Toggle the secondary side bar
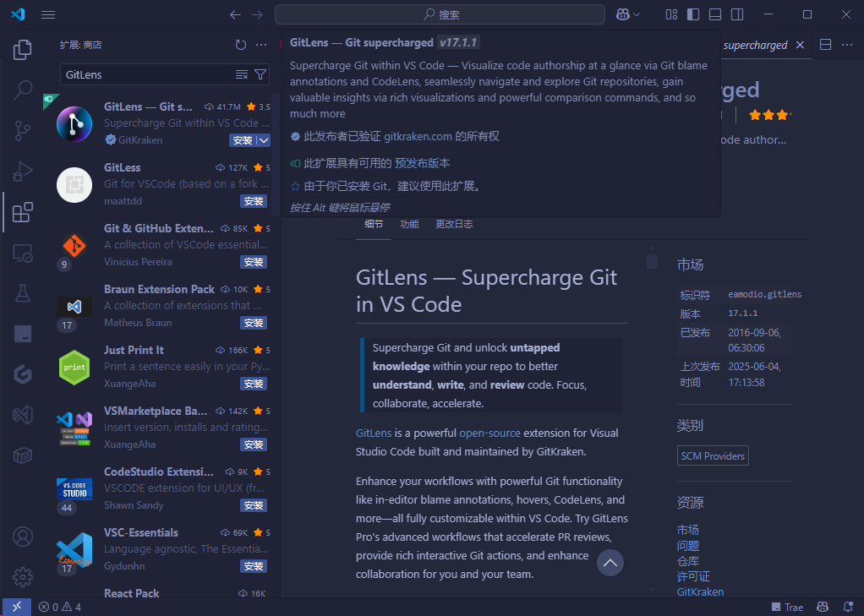 [737, 15]
